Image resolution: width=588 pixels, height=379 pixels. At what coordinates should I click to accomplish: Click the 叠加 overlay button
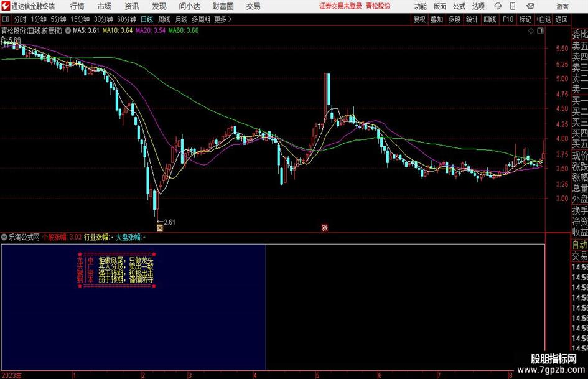click(x=437, y=19)
